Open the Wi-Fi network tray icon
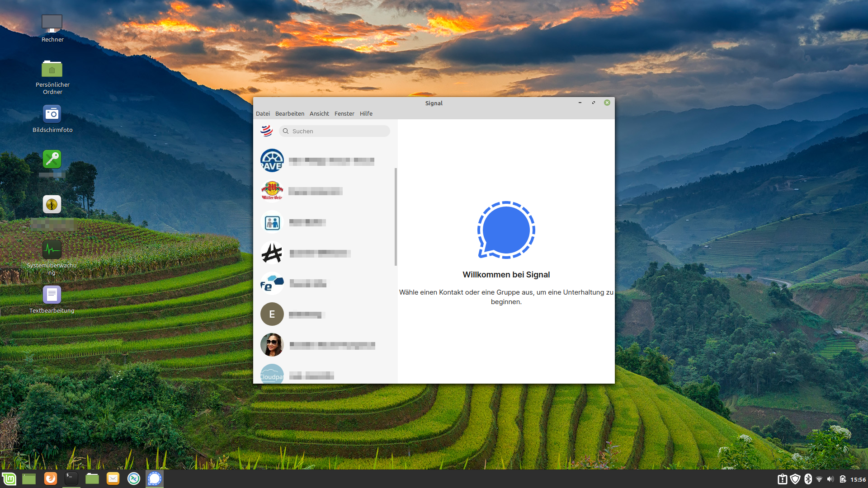 coord(819,479)
